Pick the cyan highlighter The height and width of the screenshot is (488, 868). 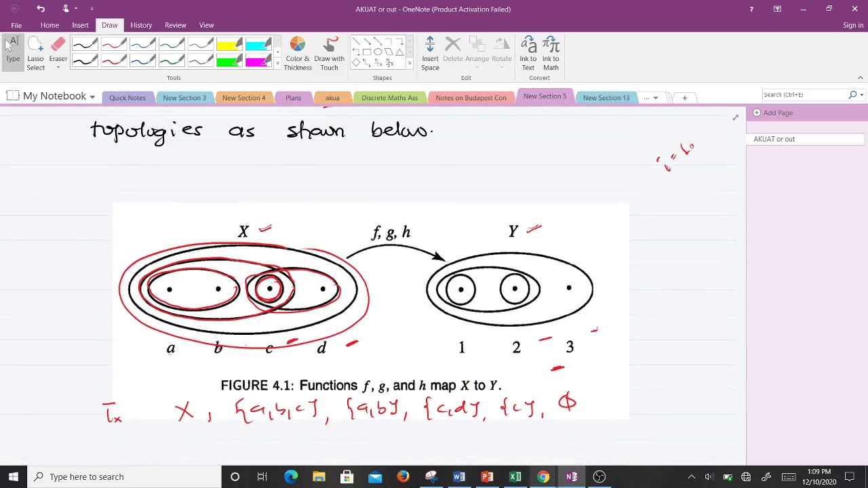tap(258, 45)
